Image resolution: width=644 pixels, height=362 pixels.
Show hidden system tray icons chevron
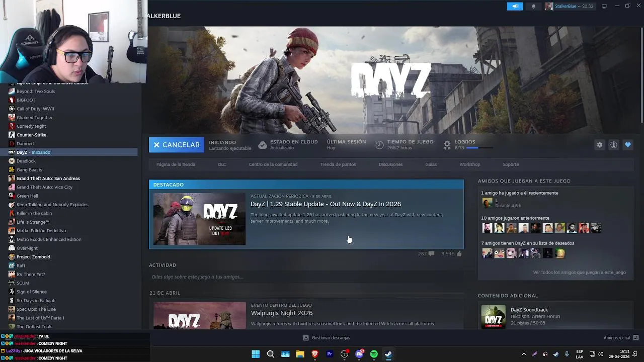click(x=524, y=354)
